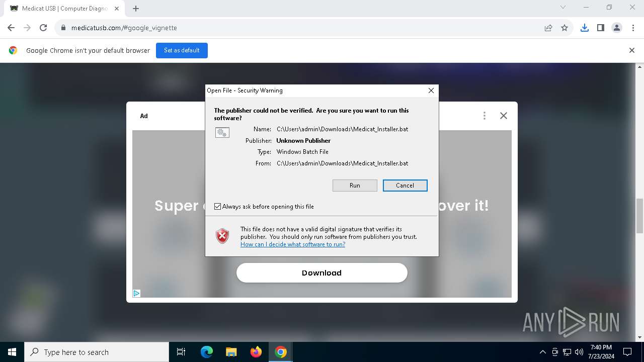Close the Open File Security Warning dialog
The width and height of the screenshot is (644, 362).
(431, 90)
